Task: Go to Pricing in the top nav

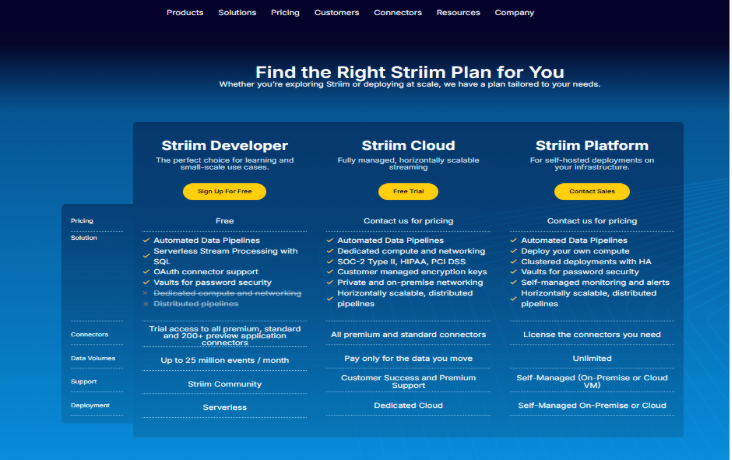Action: (x=285, y=13)
